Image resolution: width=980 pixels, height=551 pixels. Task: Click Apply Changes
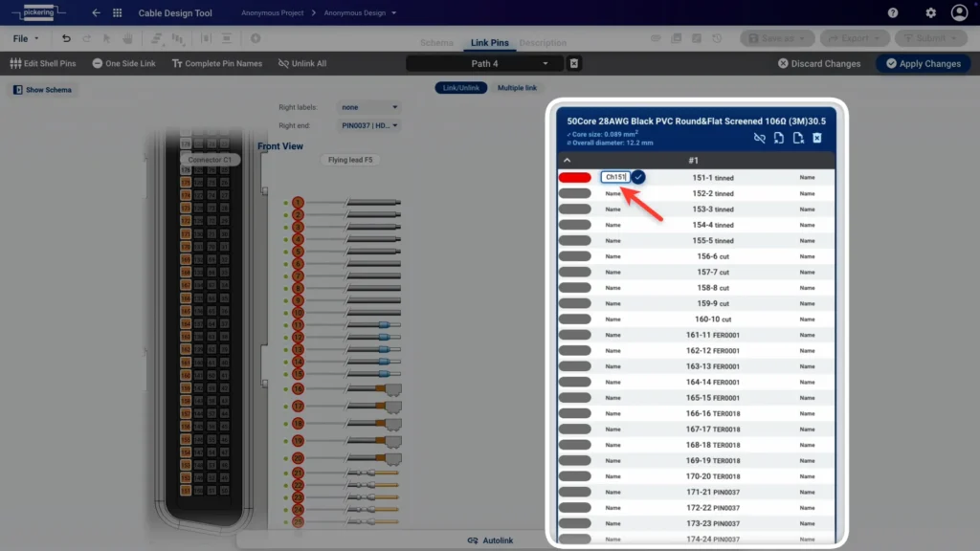click(x=924, y=63)
